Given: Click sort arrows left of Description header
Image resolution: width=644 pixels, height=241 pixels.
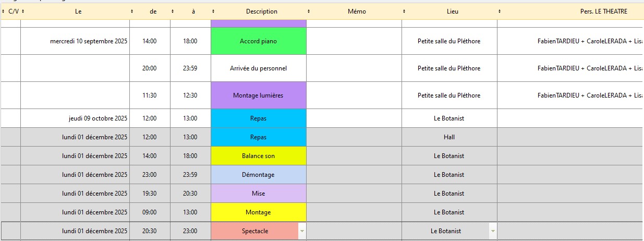Looking at the screenshot, I should coord(213,11).
